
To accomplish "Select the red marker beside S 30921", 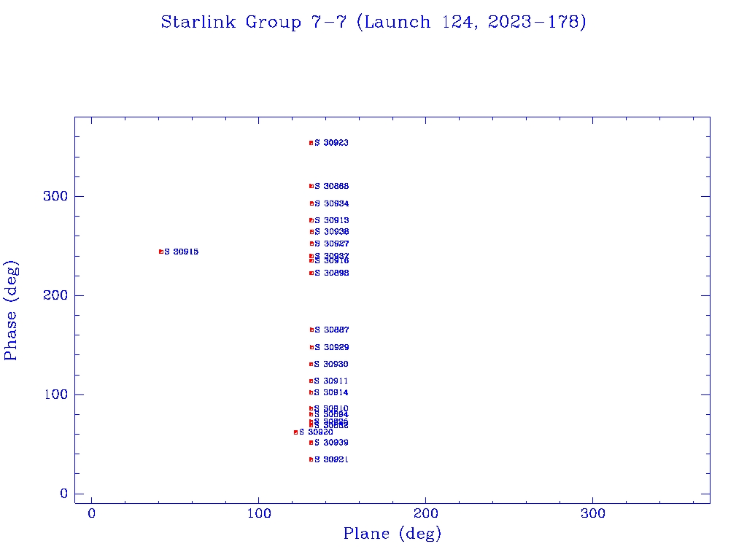I will point(311,459).
